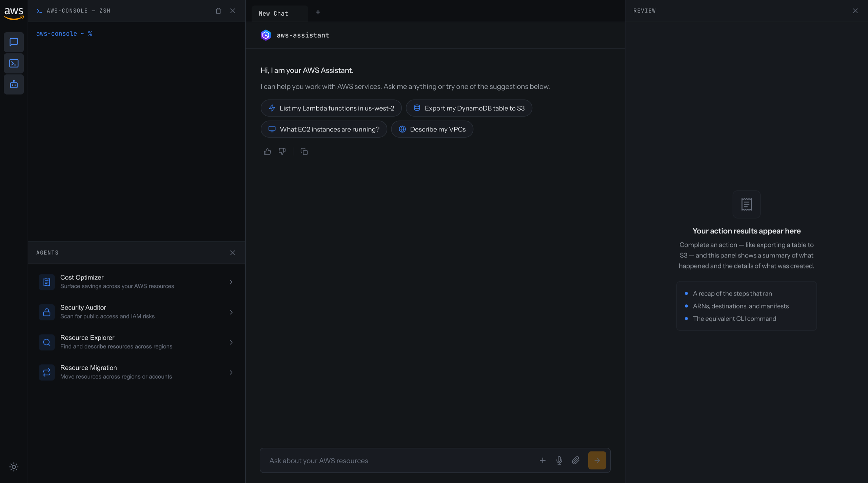Click the REVIEW panel header label
This screenshot has height=483, width=868.
tap(645, 11)
